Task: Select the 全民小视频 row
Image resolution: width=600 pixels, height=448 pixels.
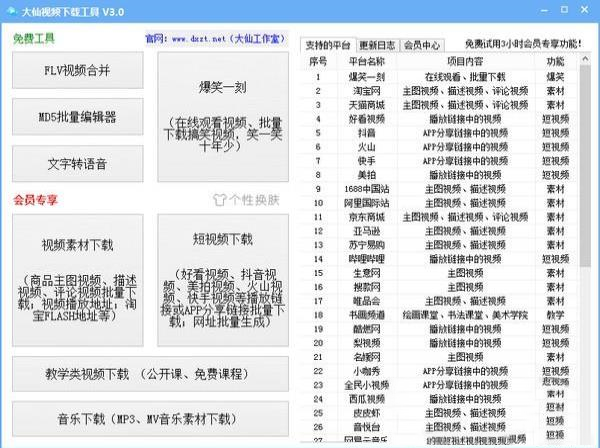Action: point(439,385)
